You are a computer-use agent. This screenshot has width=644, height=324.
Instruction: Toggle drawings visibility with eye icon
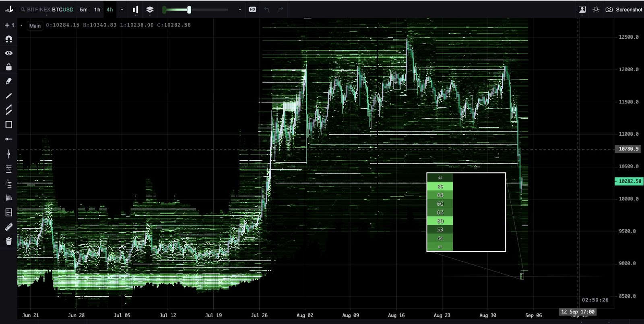(8, 53)
